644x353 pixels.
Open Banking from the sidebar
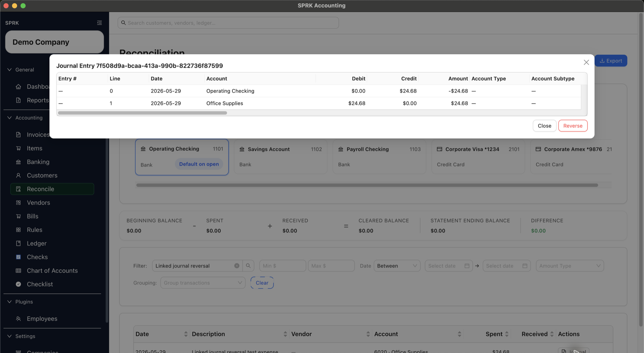click(38, 162)
